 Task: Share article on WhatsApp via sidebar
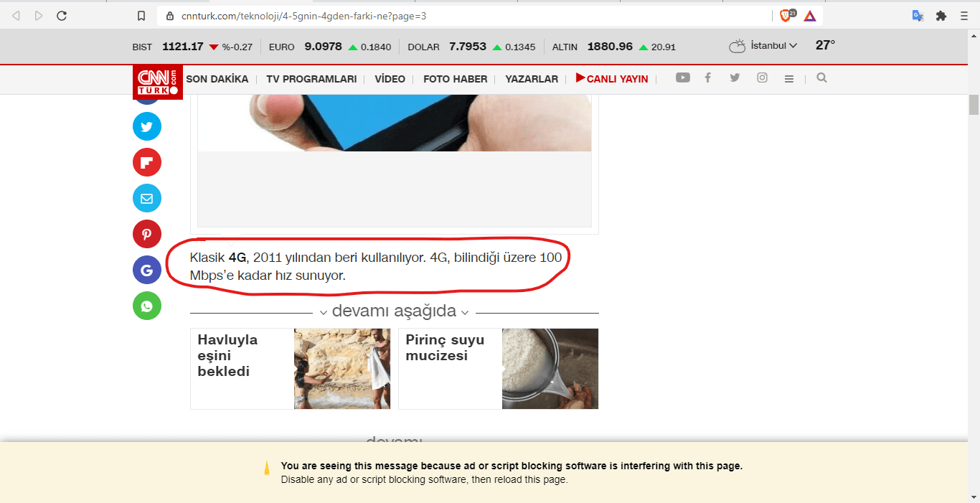pyautogui.click(x=147, y=306)
